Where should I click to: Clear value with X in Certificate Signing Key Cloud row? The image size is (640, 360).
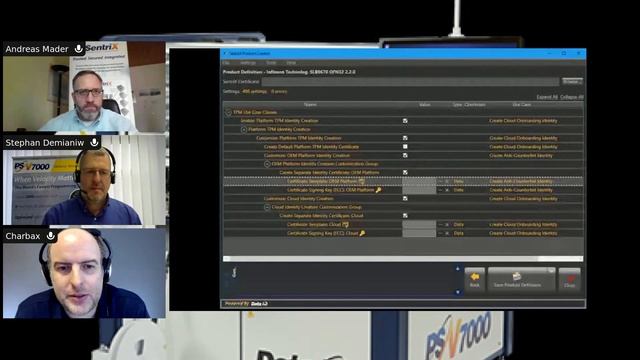click(447, 233)
